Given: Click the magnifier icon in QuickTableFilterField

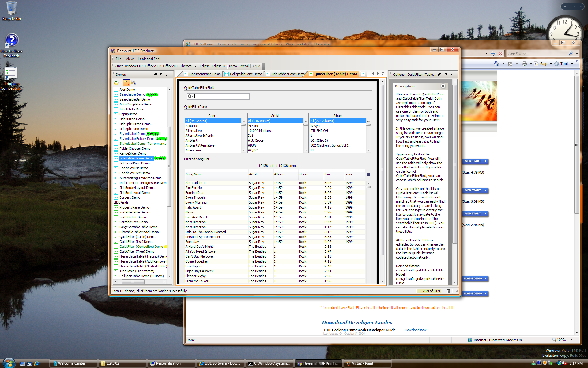Looking at the screenshot, I should click(x=190, y=96).
